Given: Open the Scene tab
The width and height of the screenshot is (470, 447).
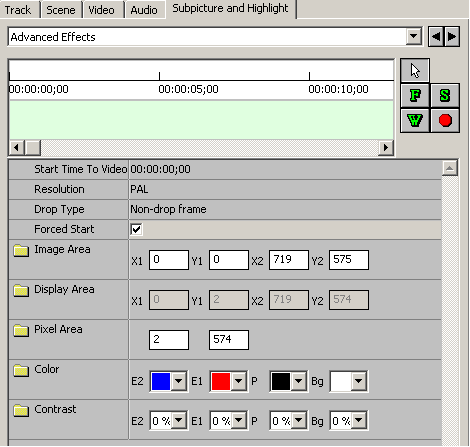Looking at the screenshot, I should tap(61, 10).
